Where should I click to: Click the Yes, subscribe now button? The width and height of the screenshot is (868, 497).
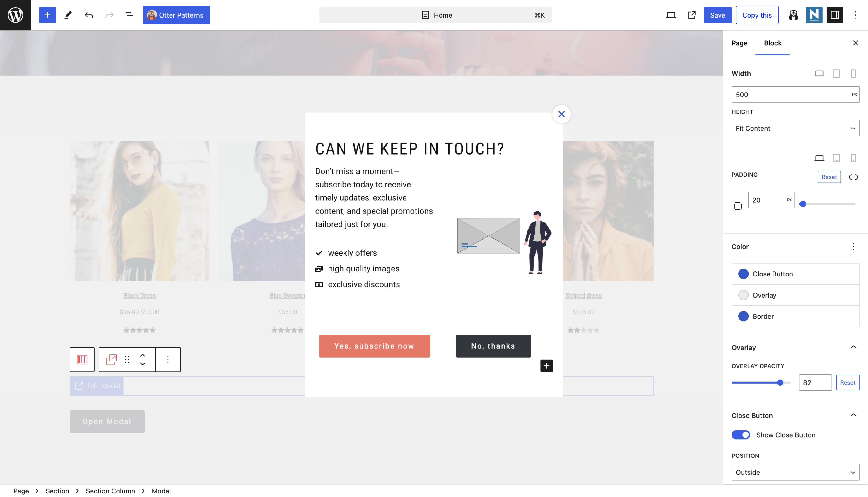point(374,346)
